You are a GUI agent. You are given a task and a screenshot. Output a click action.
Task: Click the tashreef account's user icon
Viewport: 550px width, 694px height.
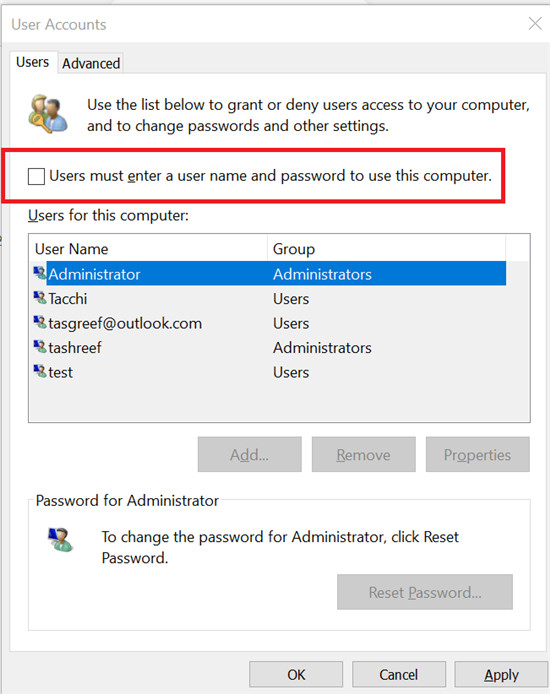coord(40,347)
